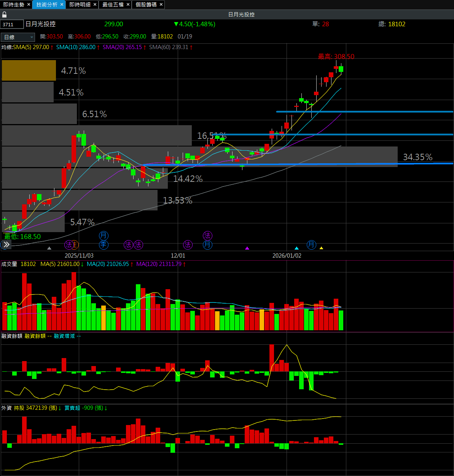
Task: Click the 外資 indicator title
Action: pos(6,408)
